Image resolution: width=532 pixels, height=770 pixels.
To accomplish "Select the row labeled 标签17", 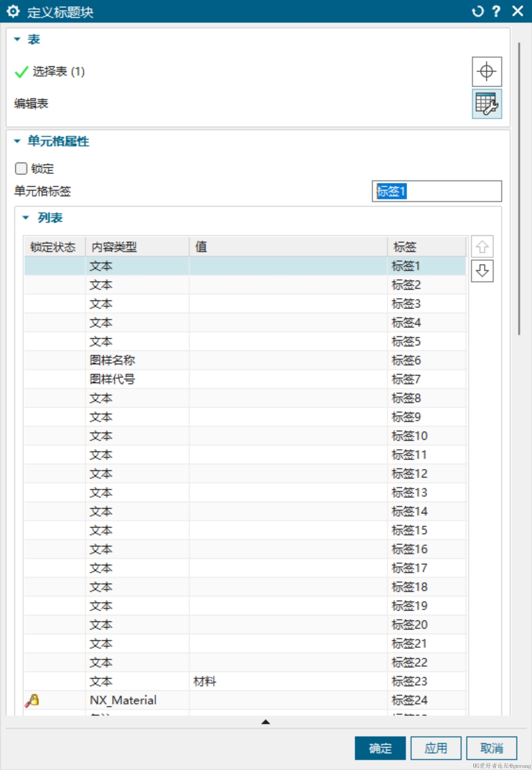I will tap(245, 568).
